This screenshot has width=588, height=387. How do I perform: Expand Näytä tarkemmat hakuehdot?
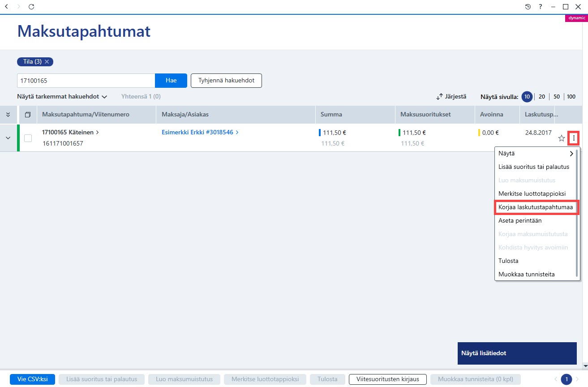[x=62, y=96]
